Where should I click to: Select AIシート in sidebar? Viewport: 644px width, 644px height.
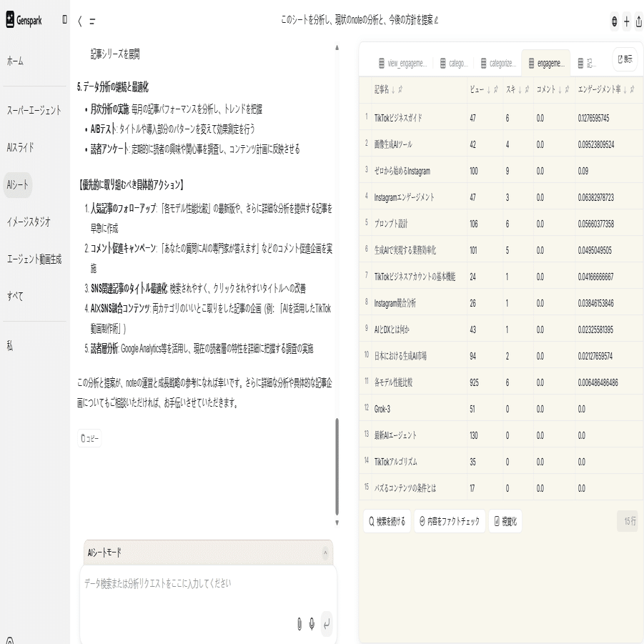coord(18,185)
